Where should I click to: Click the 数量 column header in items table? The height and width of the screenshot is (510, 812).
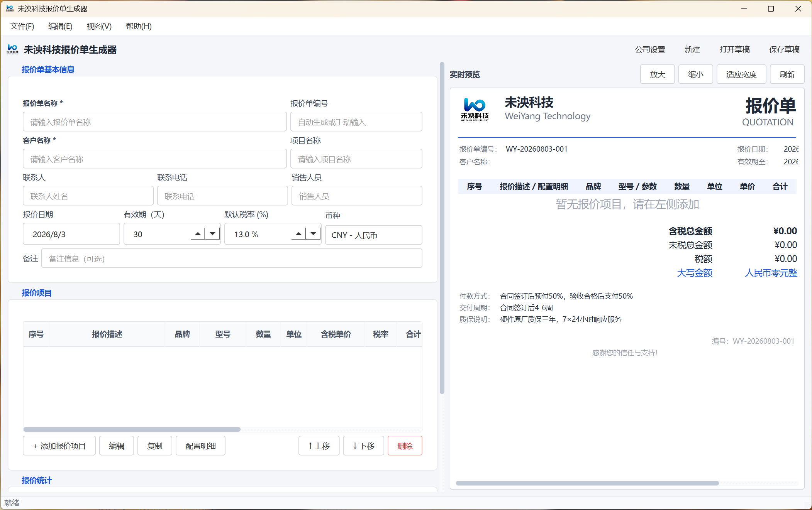(x=263, y=334)
